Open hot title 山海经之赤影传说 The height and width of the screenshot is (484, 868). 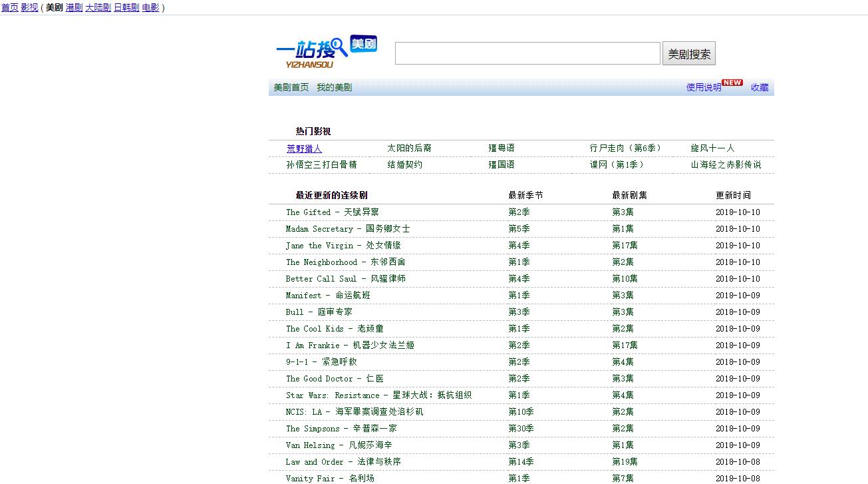[726, 164]
